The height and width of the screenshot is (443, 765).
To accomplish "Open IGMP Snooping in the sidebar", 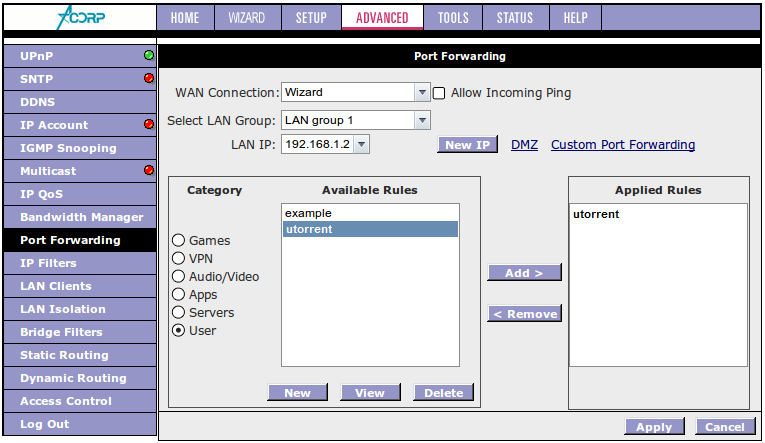I will 80,148.
